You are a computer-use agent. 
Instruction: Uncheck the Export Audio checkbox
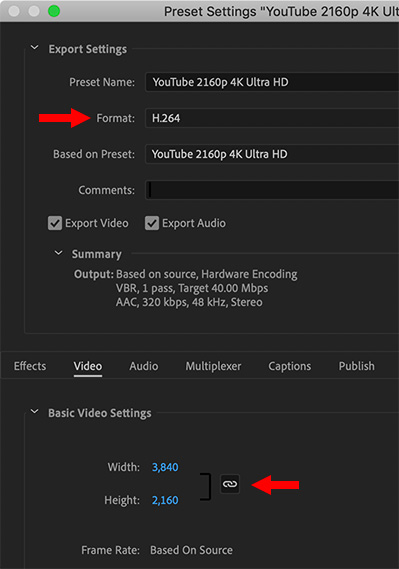click(x=152, y=223)
